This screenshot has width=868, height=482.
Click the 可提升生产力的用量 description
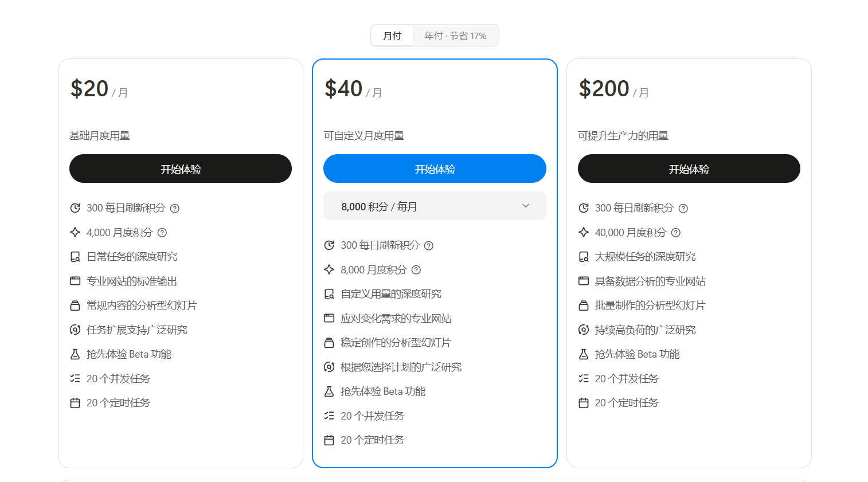pyautogui.click(x=623, y=136)
